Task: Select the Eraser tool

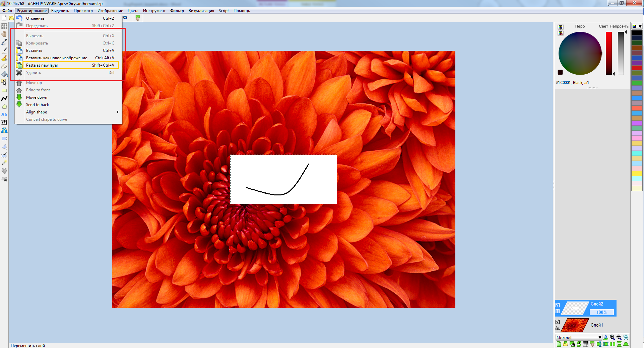Action: click(x=4, y=66)
